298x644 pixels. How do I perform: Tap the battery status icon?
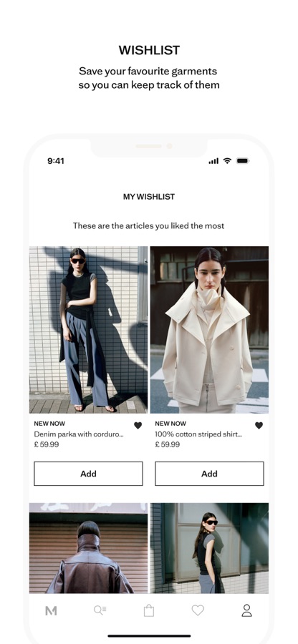click(243, 161)
